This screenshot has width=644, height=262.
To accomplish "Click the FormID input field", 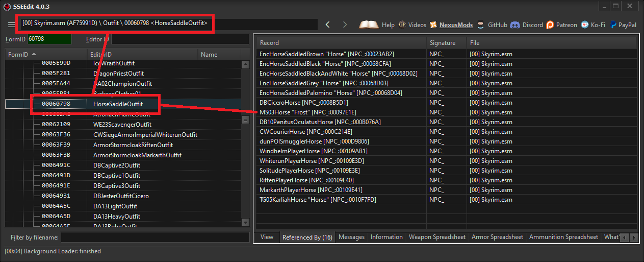I will (x=49, y=39).
